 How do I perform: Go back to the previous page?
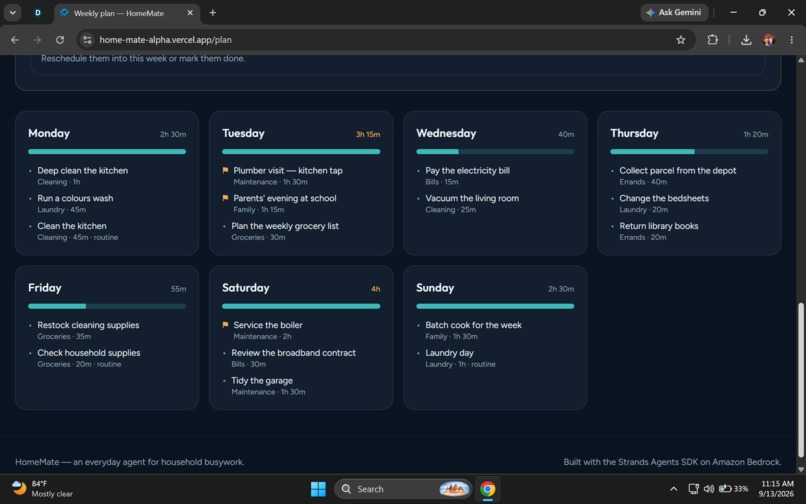15,40
